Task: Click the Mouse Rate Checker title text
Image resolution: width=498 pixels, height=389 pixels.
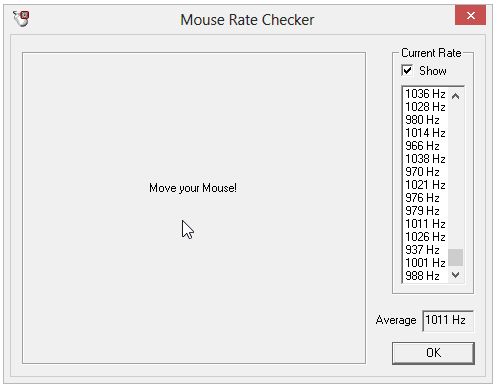Action: 247,20
